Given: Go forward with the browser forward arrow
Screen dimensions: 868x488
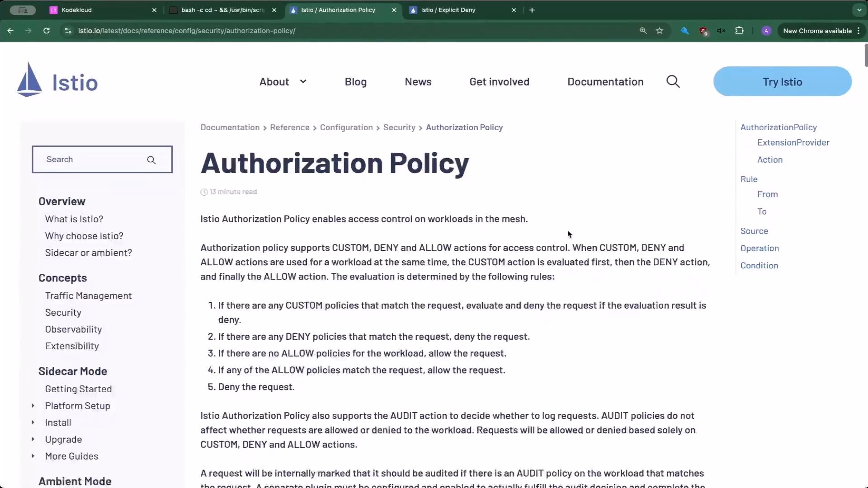Looking at the screenshot, I should click(x=28, y=31).
